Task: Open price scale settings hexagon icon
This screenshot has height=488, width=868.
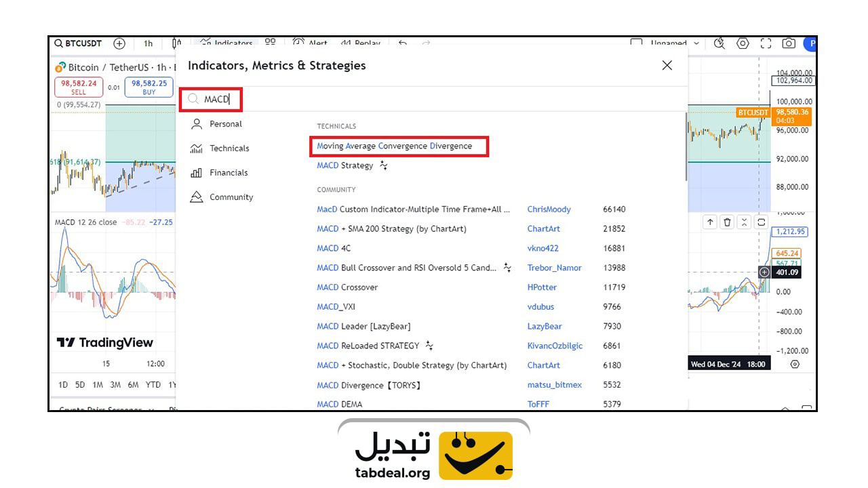Action: (x=795, y=364)
